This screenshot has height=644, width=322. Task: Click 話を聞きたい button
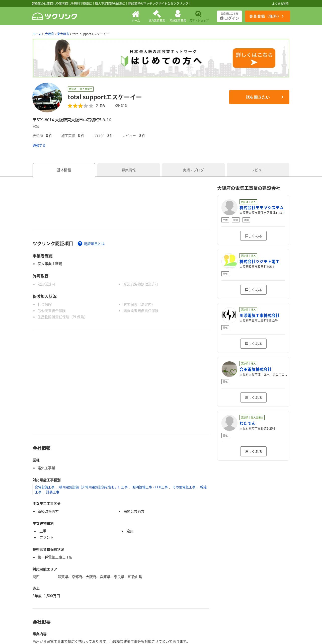(259, 97)
